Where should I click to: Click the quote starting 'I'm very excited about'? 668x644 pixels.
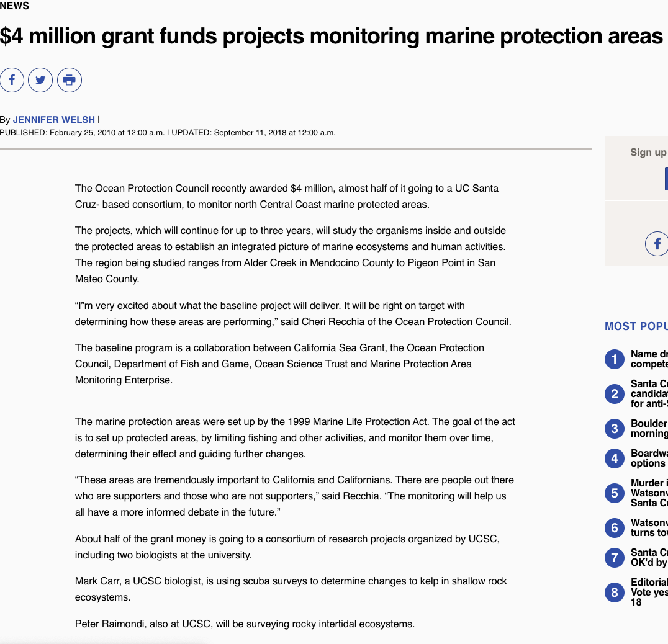(293, 314)
